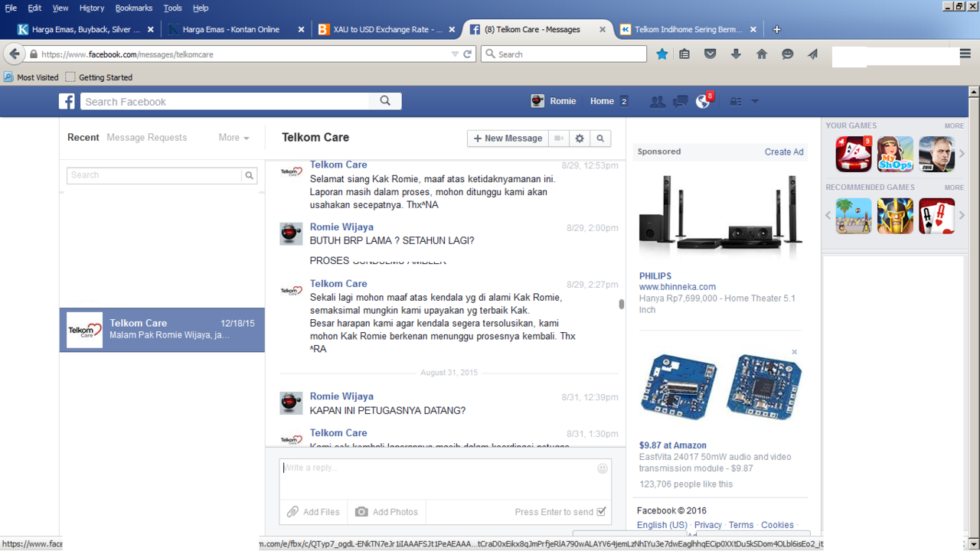Image resolution: width=980 pixels, height=551 pixels.
Task: Switch to the Harga Emas, Buyback, Silver tab
Action: (86, 30)
